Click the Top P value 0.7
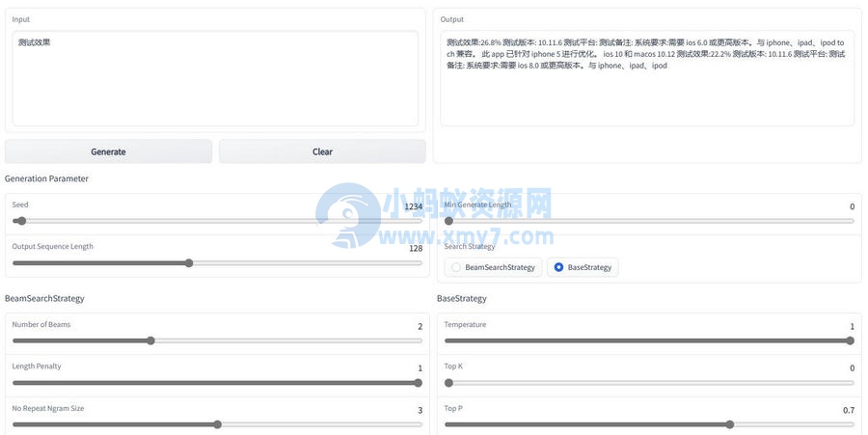The width and height of the screenshot is (868, 435). pyautogui.click(x=849, y=410)
